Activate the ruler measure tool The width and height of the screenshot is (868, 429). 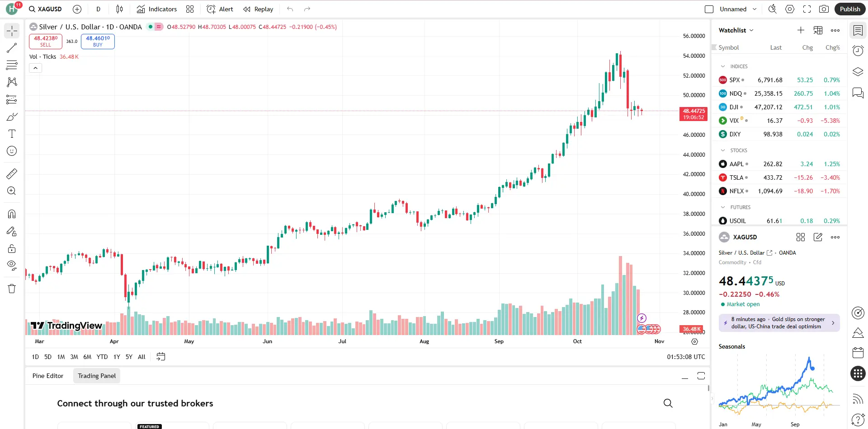[x=12, y=173]
